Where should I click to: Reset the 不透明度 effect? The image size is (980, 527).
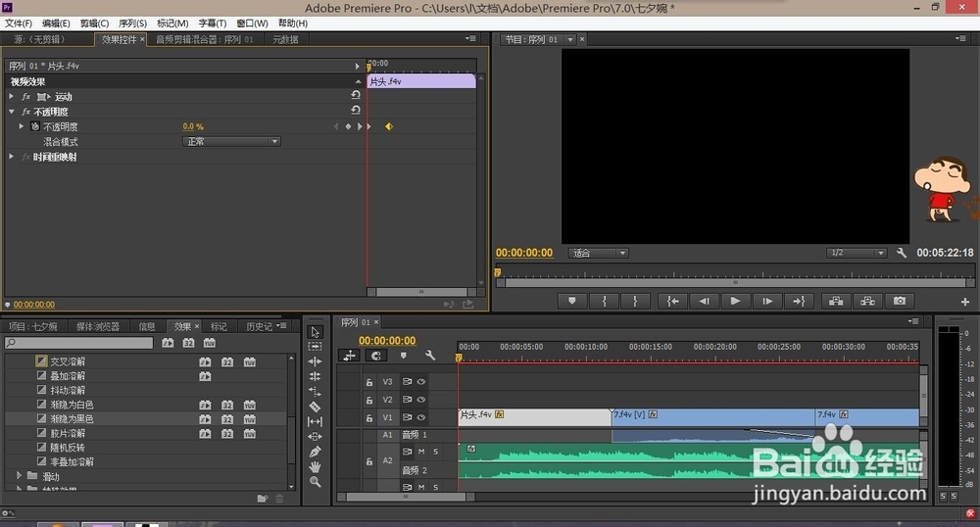356,110
